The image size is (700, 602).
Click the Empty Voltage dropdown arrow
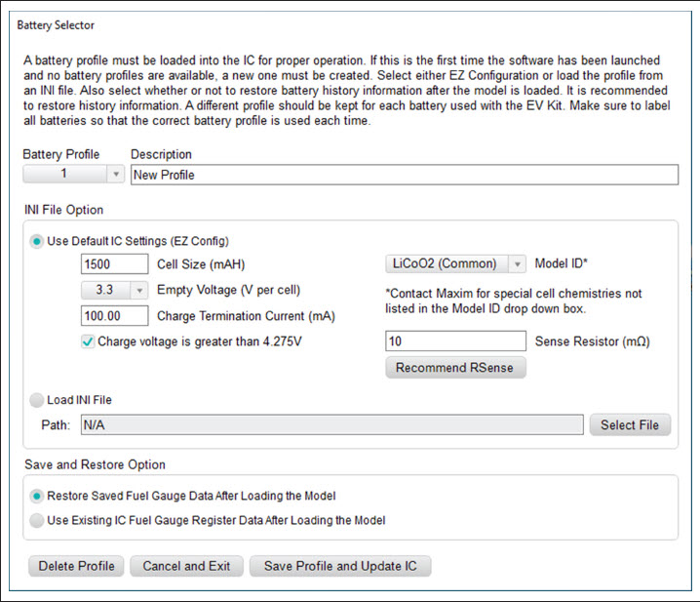coord(138,290)
